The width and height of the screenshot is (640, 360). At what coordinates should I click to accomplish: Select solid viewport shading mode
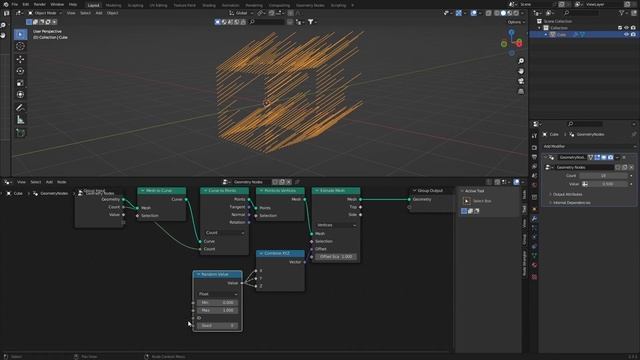click(503, 13)
